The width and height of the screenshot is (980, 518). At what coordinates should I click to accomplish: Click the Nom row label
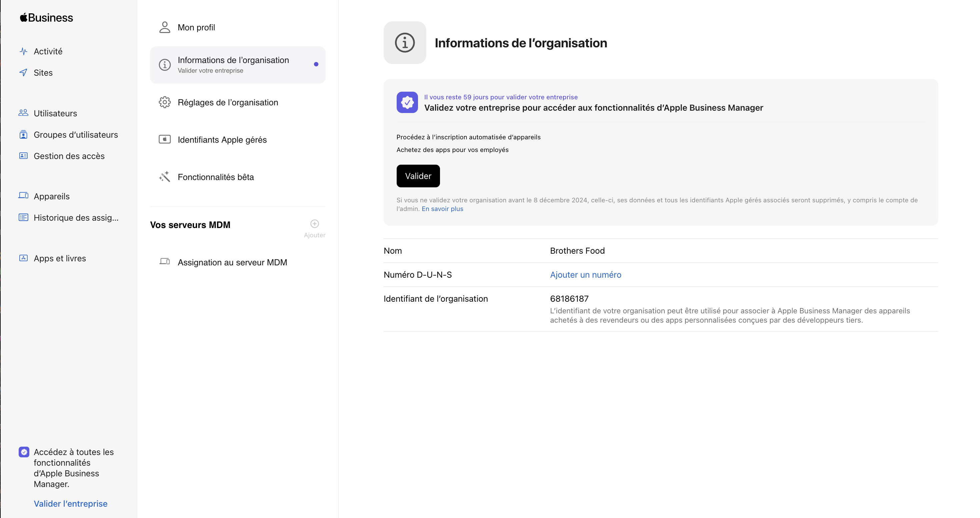click(393, 251)
